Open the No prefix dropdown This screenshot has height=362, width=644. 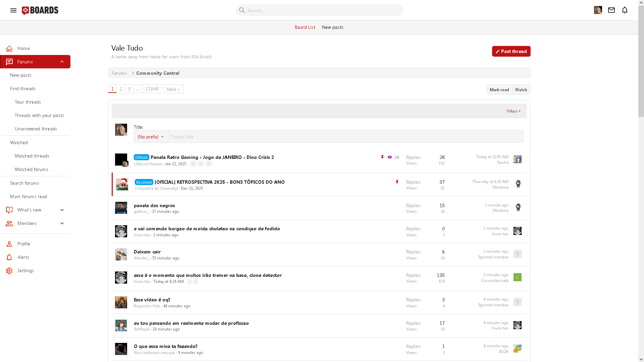[151, 137]
